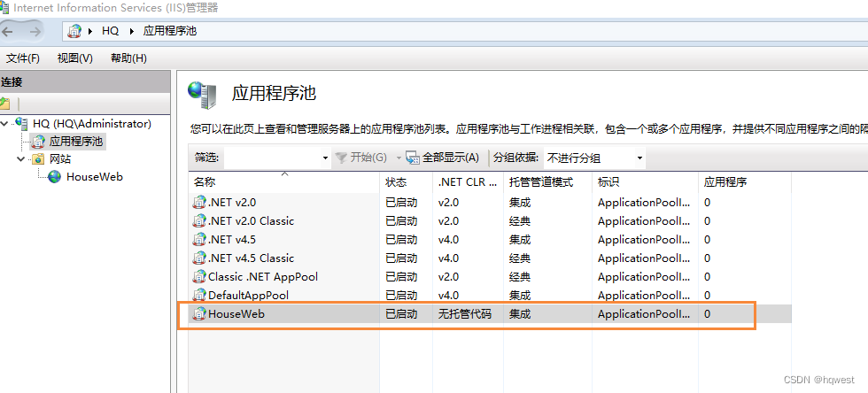Click identity cell in HouseWeb row
Screen dimensions: 868x393
(x=644, y=314)
